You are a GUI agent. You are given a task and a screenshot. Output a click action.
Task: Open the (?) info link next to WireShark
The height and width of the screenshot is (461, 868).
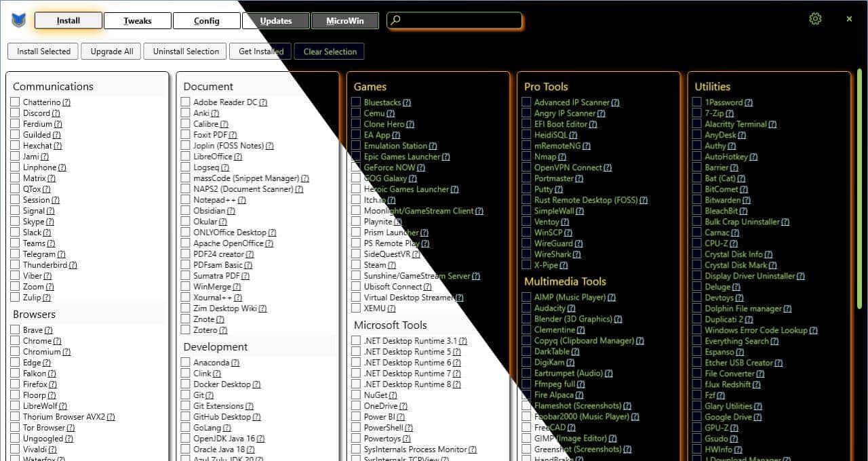(x=576, y=254)
